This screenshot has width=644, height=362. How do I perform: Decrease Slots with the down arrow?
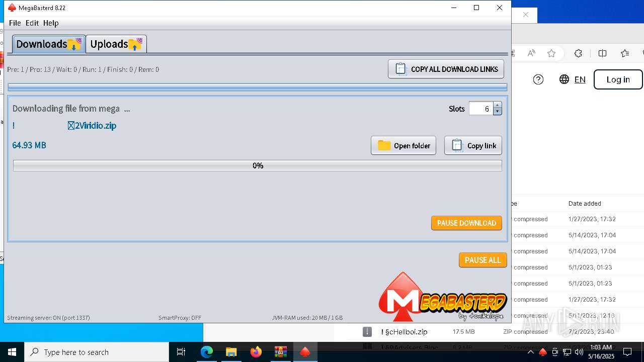click(x=498, y=112)
